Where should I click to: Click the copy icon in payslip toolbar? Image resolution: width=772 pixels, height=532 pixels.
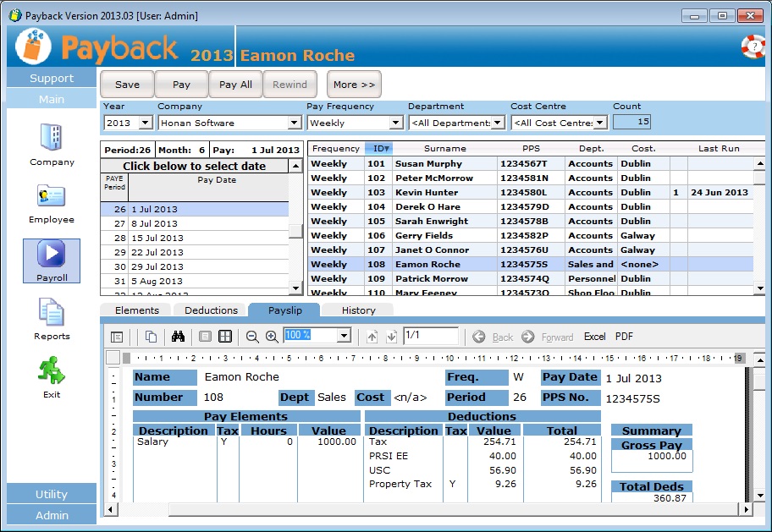151,337
